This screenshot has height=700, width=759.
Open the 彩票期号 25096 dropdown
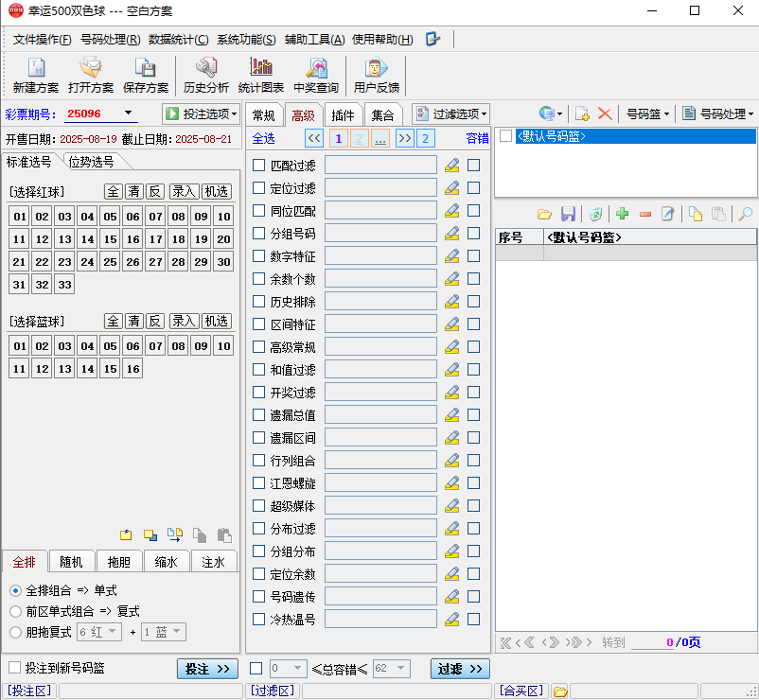click(x=129, y=114)
